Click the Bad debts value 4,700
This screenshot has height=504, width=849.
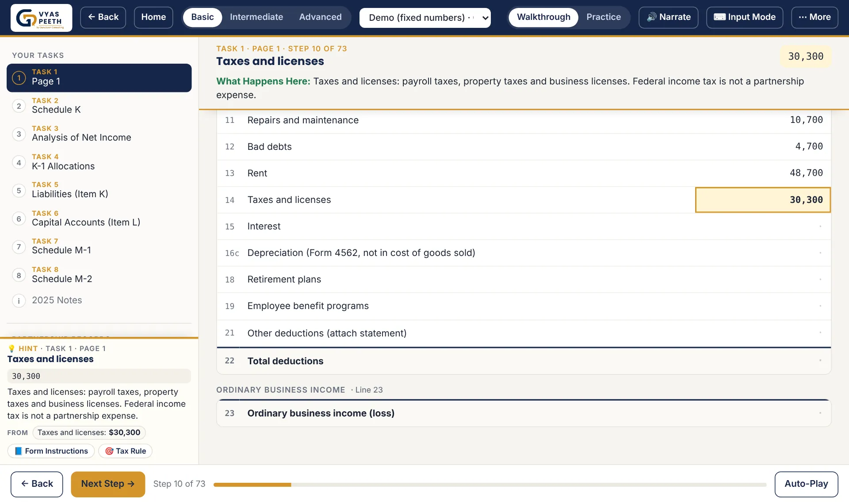coord(809,146)
